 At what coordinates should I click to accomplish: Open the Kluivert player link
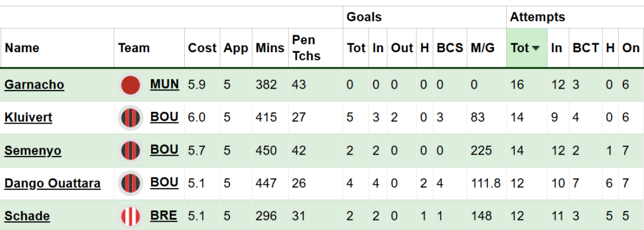pyautogui.click(x=28, y=118)
